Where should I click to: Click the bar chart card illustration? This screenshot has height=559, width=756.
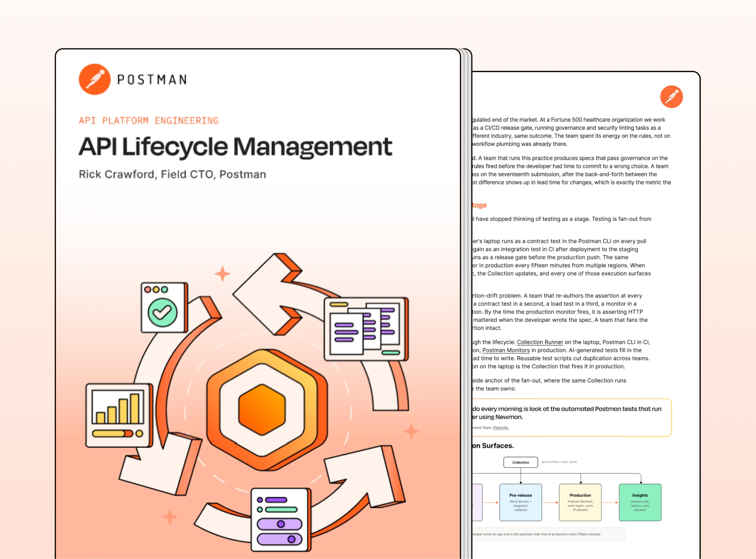(x=119, y=415)
